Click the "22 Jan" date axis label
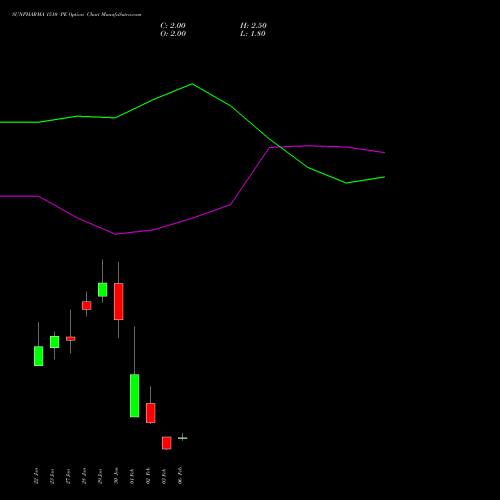This screenshot has width=500, height=500. click(36, 476)
